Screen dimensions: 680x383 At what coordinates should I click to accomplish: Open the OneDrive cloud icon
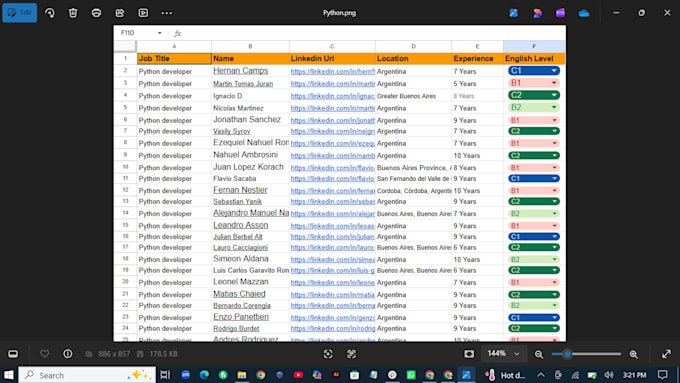pyautogui.click(x=584, y=13)
